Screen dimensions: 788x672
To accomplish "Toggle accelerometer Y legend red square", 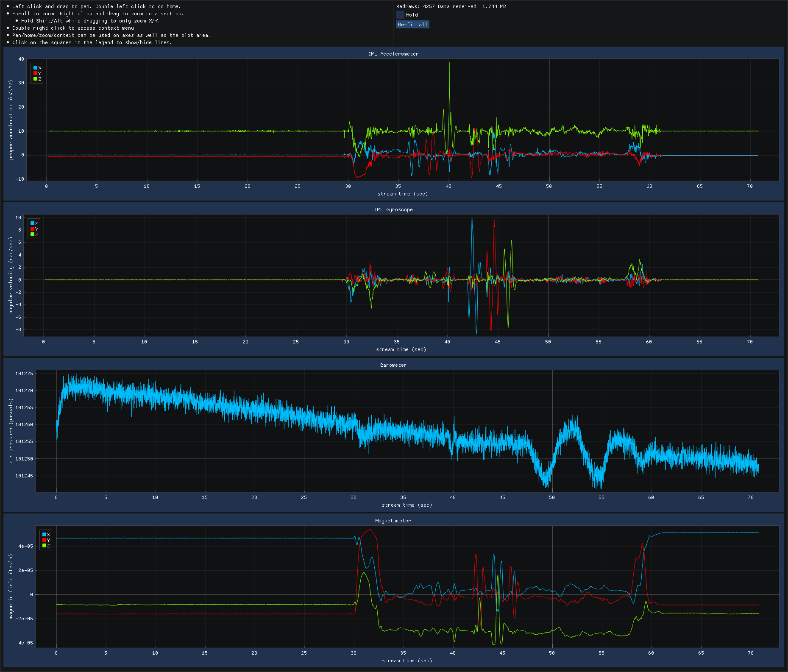I will [x=35, y=73].
